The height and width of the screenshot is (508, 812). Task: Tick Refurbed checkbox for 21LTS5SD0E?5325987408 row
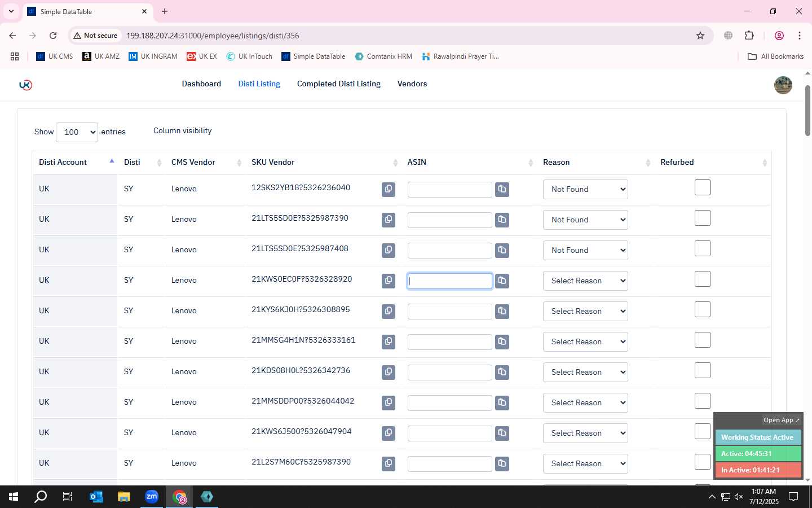pyautogui.click(x=703, y=248)
